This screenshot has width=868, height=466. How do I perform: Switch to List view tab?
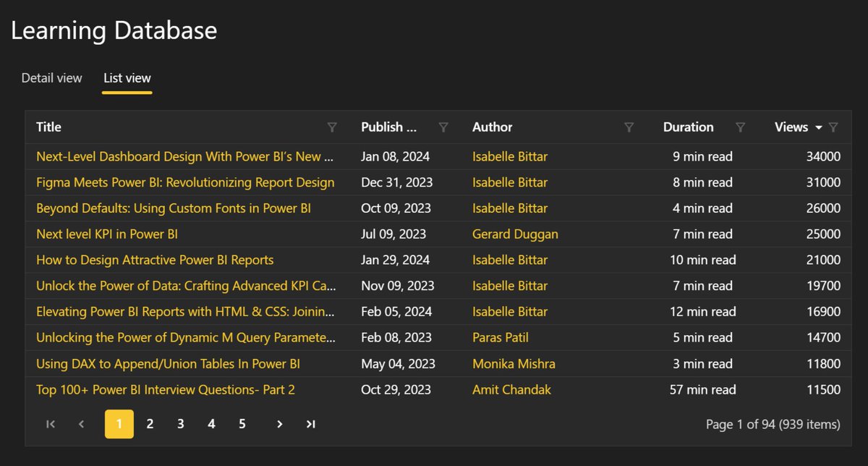click(127, 78)
